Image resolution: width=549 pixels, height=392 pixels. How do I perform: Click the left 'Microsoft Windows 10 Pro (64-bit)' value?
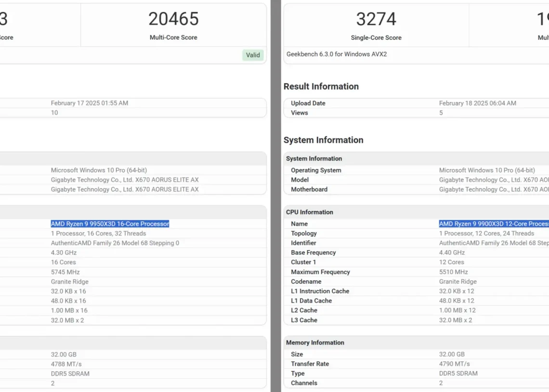click(99, 170)
